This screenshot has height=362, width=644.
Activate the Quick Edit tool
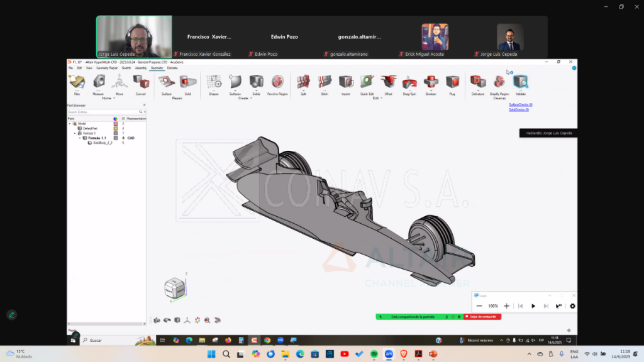click(367, 82)
